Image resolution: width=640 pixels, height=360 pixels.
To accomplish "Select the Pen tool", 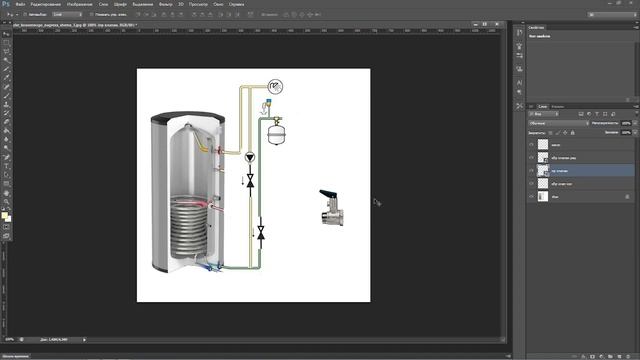I will 6,157.
